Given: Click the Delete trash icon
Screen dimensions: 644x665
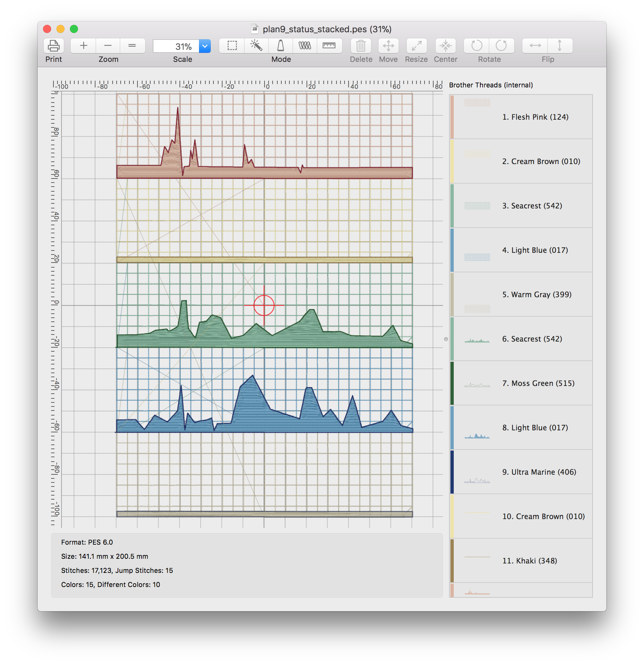Looking at the screenshot, I should coord(361,46).
